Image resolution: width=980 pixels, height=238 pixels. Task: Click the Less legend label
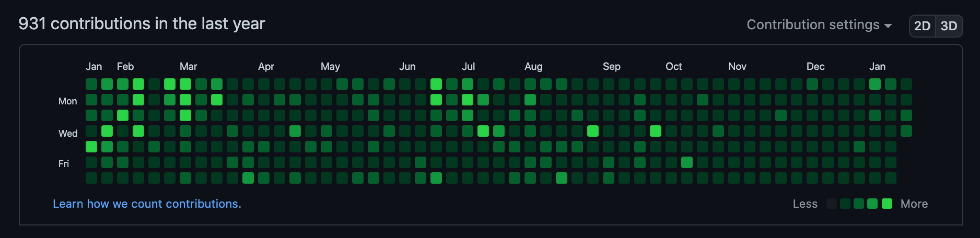[805, 204]
